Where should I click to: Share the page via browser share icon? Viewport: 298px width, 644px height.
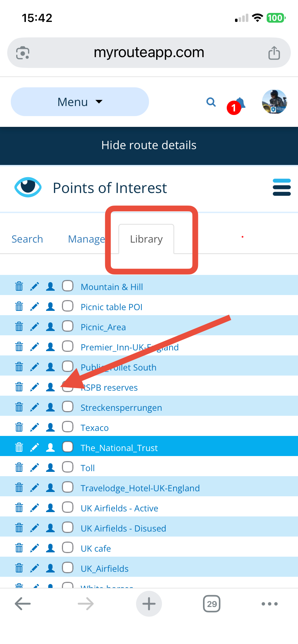pyautogui.click(x=274, y=53)
